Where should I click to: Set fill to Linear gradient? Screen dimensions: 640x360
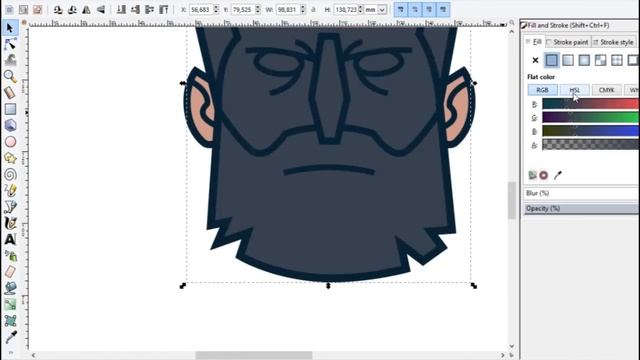point(568,60)
